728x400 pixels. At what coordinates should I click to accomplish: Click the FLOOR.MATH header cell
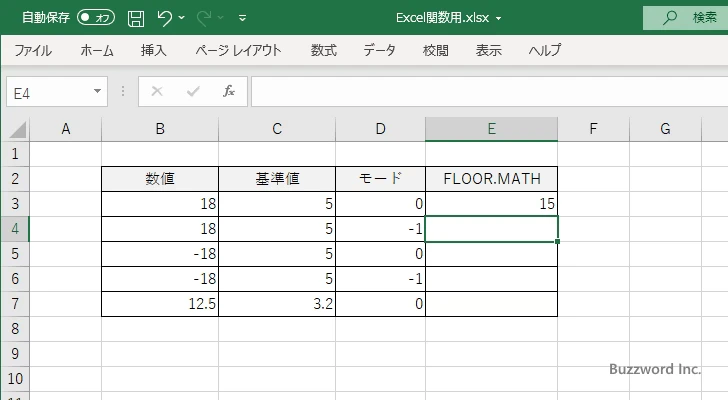(491, 179)
